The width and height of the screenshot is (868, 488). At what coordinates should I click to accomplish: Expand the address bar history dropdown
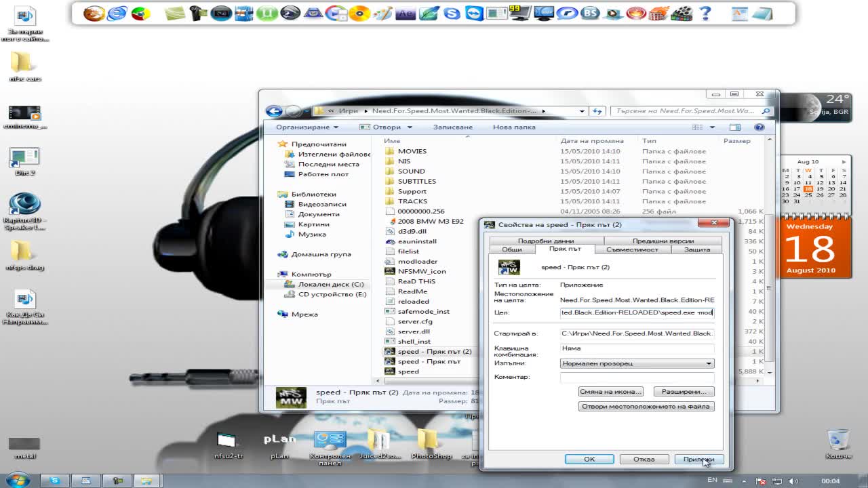(x=582, y=110)
